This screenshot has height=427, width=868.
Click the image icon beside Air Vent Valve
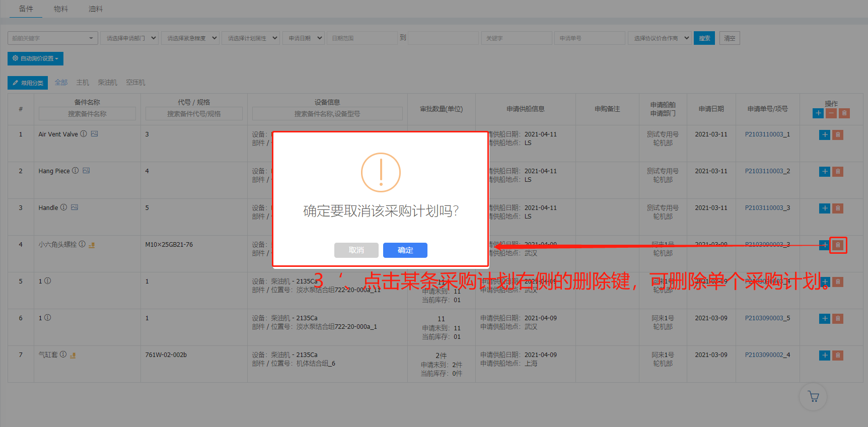(x=94, y=134)
